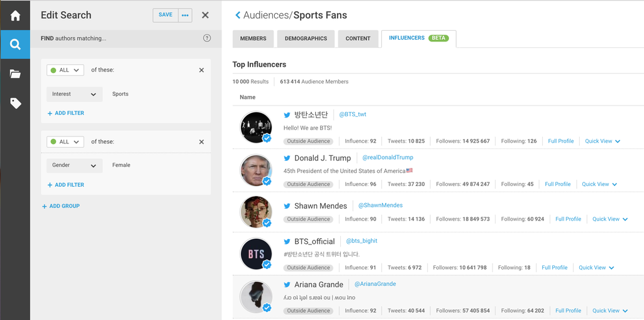Image resolution: width=644 pixels, height=320 pixels.
Task: Expand the Gender filter dropdown
Action: pyautogui.click(x=74, y=165)
